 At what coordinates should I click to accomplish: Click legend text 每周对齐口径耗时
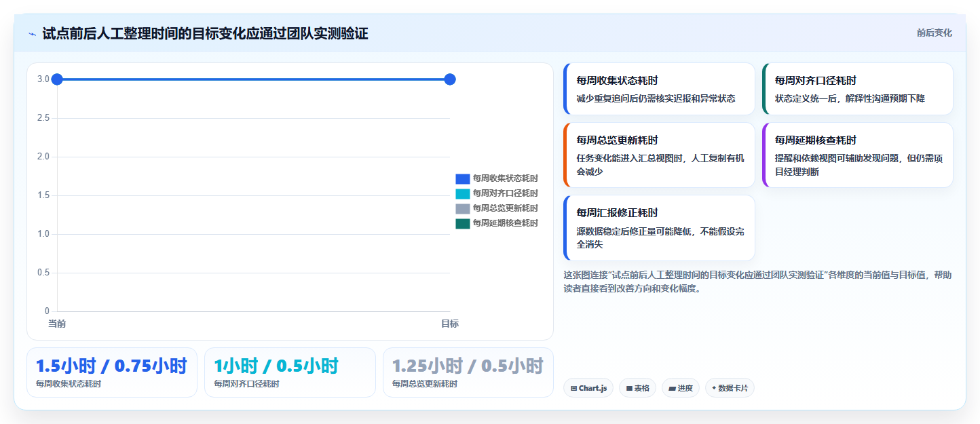(x=506, y=193)
